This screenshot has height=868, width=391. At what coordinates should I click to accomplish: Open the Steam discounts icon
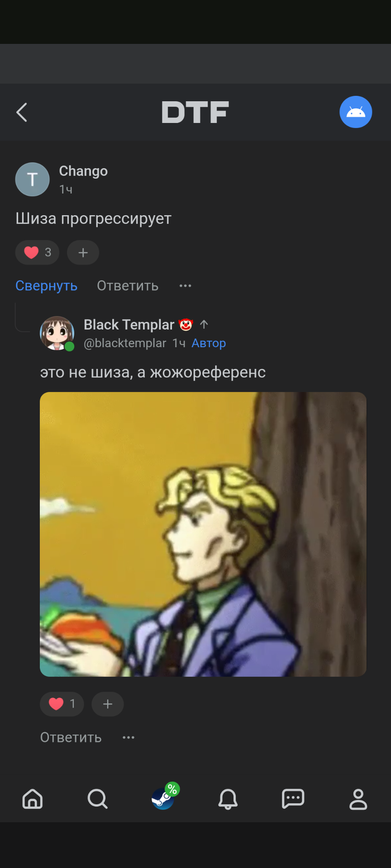point(165,797)
